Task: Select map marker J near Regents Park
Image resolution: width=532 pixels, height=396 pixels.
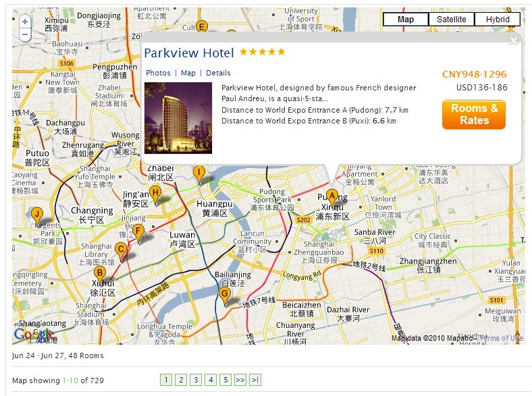Action: pyautogui.click(x=37, y=216)
